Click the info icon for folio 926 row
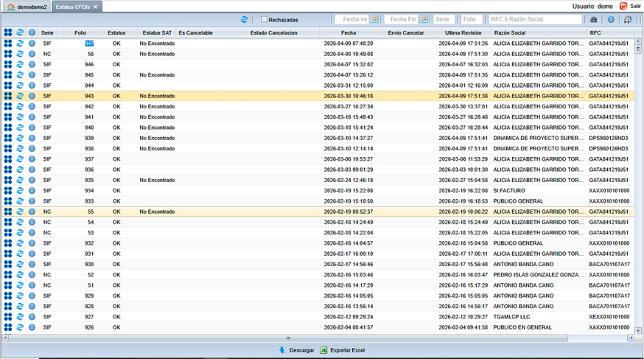The image size is (644, 359). click(32, 327)
